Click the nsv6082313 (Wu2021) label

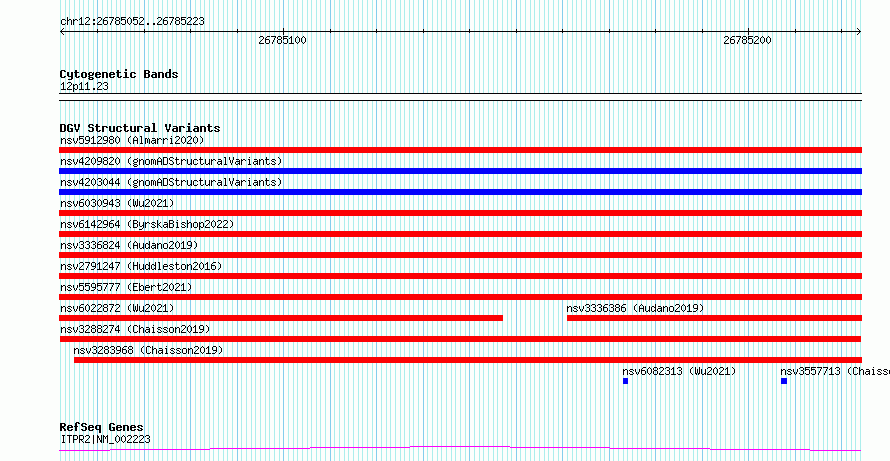coord(679,371)
